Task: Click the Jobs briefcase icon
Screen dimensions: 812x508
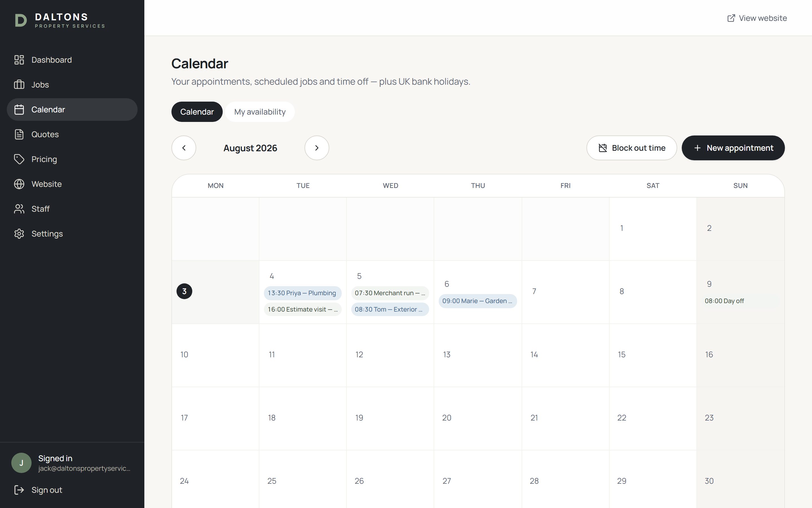Action: [19, 85]
